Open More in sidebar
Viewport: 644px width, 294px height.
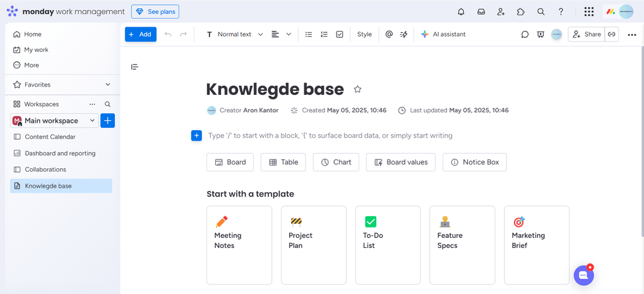(x=27, y=65)
